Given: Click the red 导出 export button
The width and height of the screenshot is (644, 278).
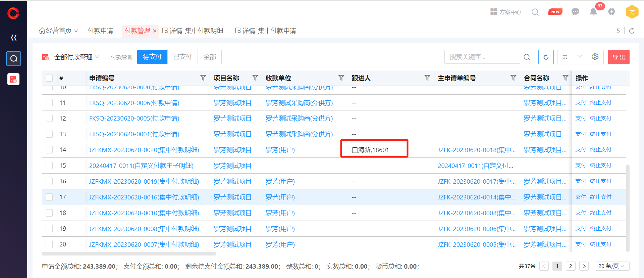Looking at the screenshot, I should coord(619,57).
